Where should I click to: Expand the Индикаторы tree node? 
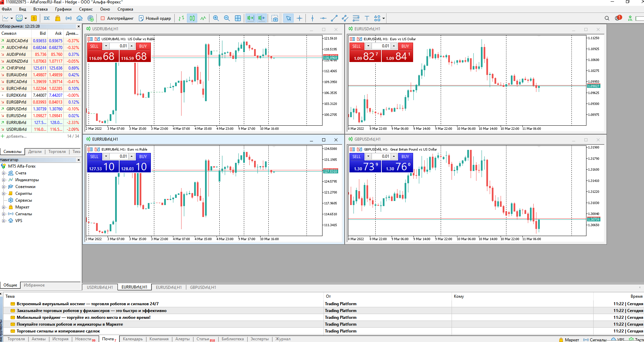(x=4, y=180)
